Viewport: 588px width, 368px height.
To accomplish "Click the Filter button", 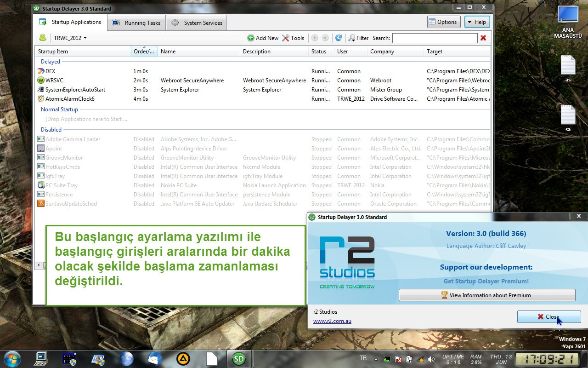I will (358, 38).
